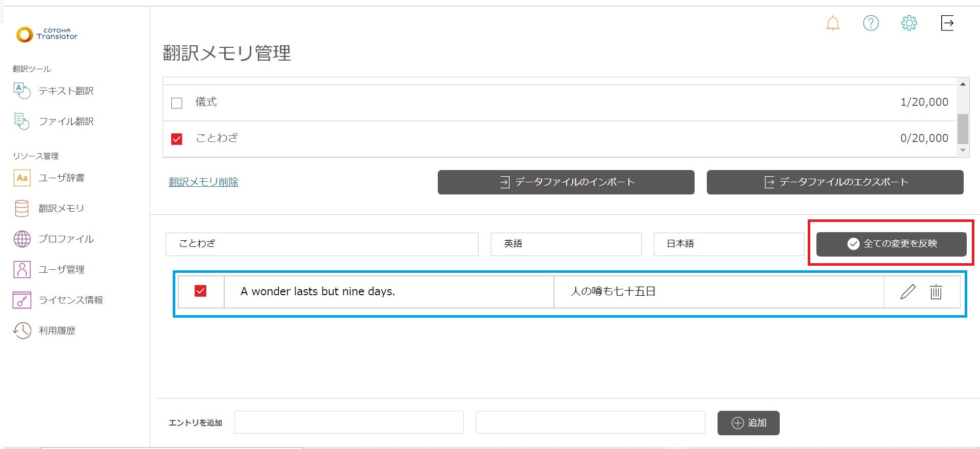This screenshot has width=980, height=449.
Task: Open settings gear icon
Action: tap(909, 23)
